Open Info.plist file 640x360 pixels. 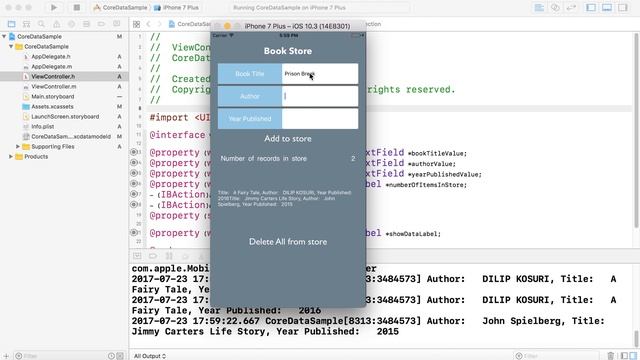pyautogui.click(x=42, y=127)
